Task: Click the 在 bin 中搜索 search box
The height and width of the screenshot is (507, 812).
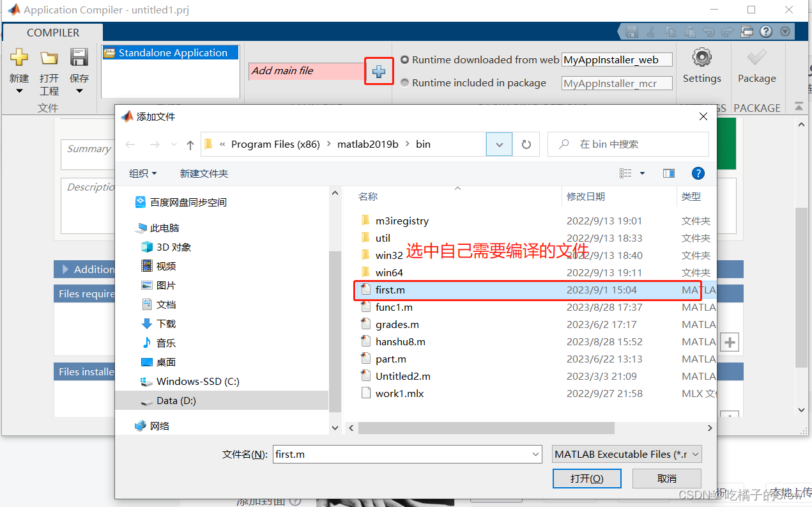Action: (628, 144)
